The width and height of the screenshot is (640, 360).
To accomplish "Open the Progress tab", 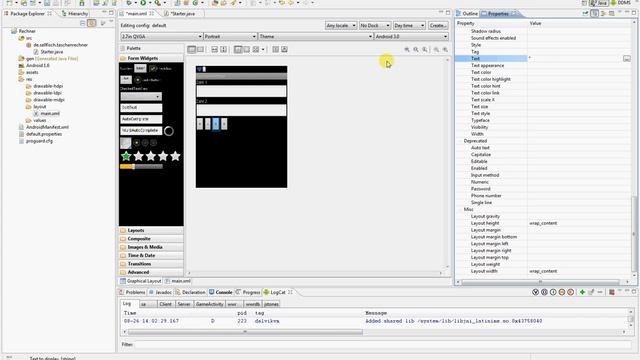I will point(248,292).
